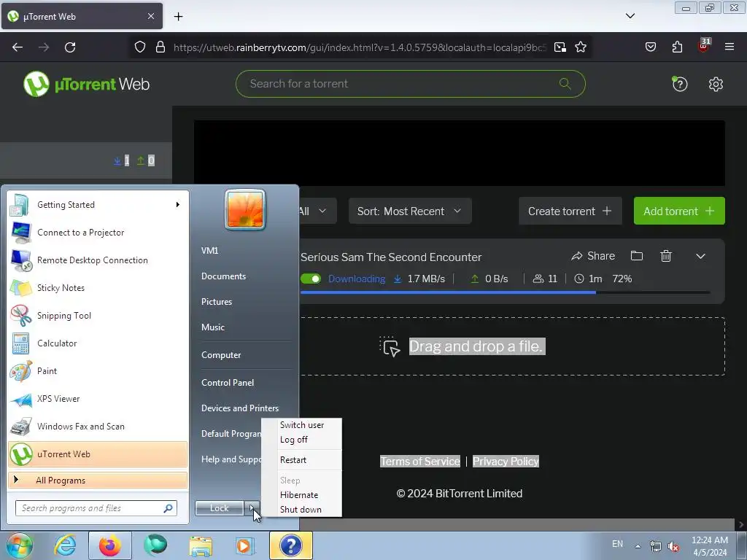The width and height of the screenshot is (747, 560).
Task: Click the Serious Sam download progress bar
Action: pyautogui.click(x=506, y=292)
